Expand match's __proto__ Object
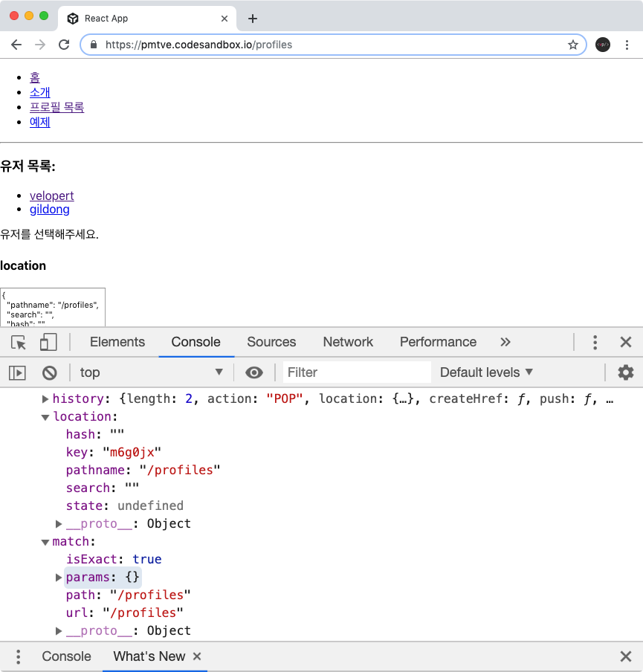 point(59,631)
